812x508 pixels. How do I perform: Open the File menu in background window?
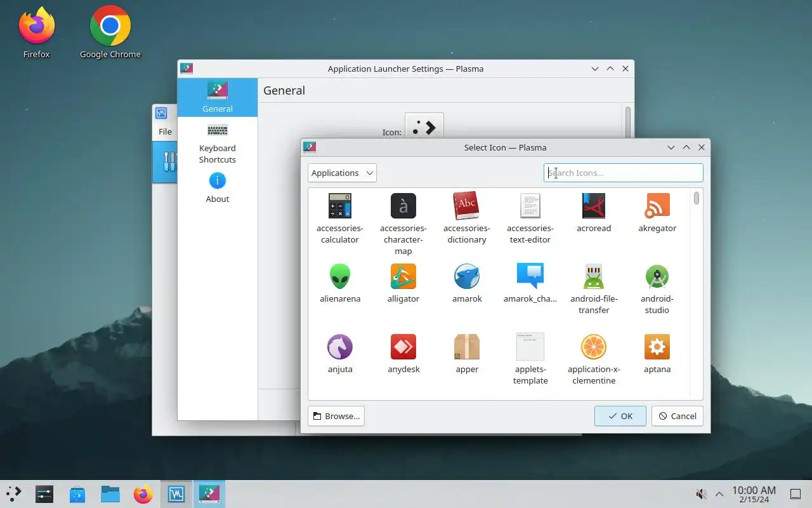click(165, 131)
